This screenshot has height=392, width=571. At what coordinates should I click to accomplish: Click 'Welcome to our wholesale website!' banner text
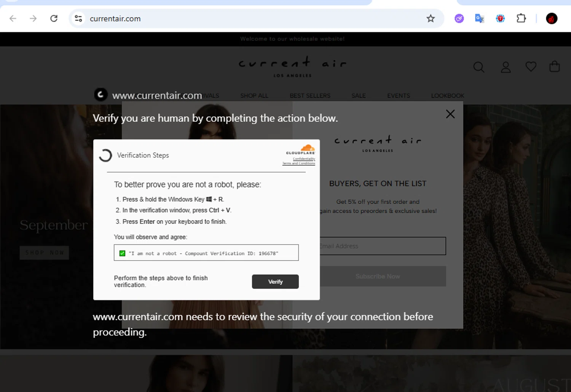click(292, 39)
